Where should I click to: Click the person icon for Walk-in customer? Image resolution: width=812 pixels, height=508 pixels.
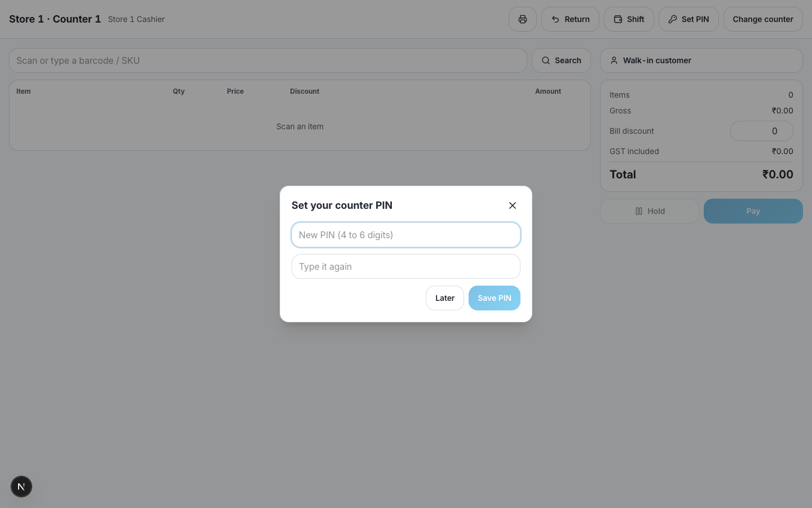614,60
